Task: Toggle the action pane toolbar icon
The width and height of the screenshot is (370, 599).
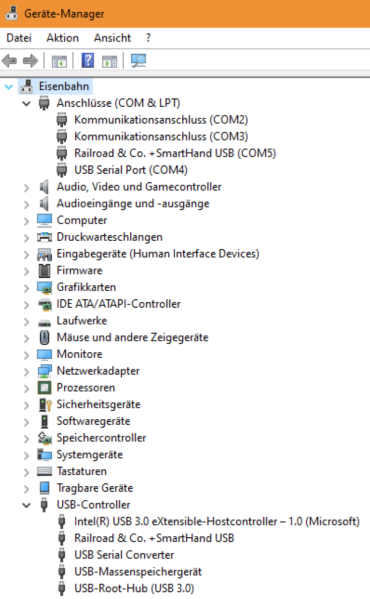Action: (x=110, y=61)
